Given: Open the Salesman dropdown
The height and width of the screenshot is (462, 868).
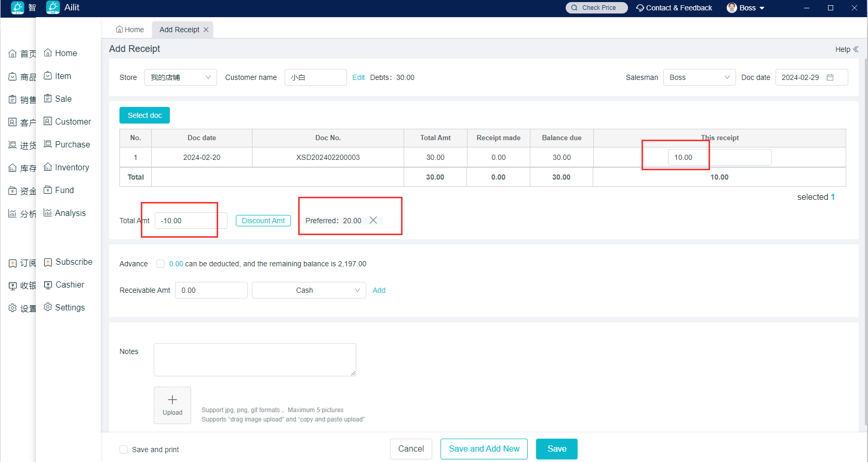Looking at the screenshot, I should click(x=699, y=77).
